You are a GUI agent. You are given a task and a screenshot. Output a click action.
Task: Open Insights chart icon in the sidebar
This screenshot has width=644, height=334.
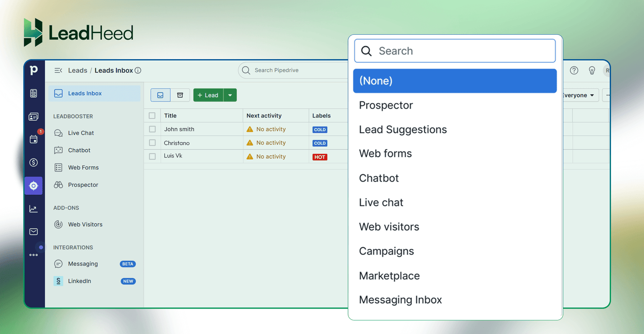[34, 209]
